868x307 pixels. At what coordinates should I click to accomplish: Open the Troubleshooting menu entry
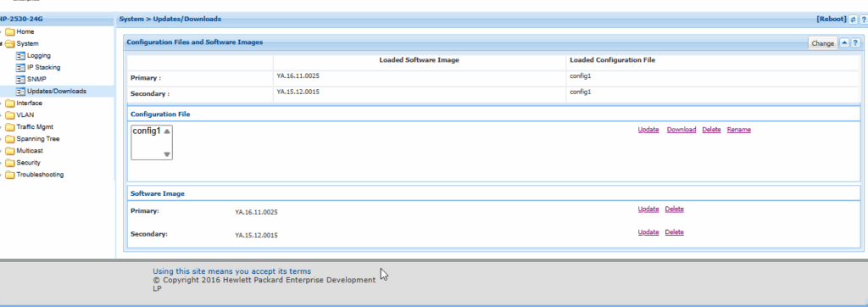40,175
